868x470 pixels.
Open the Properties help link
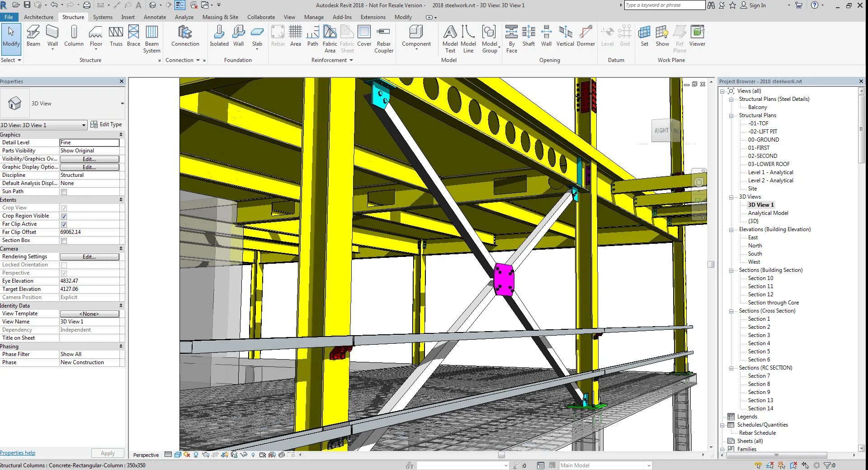(18, 453)
